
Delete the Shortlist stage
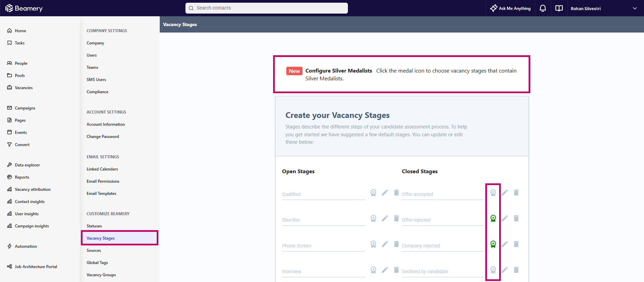click(x=396, y=218)
